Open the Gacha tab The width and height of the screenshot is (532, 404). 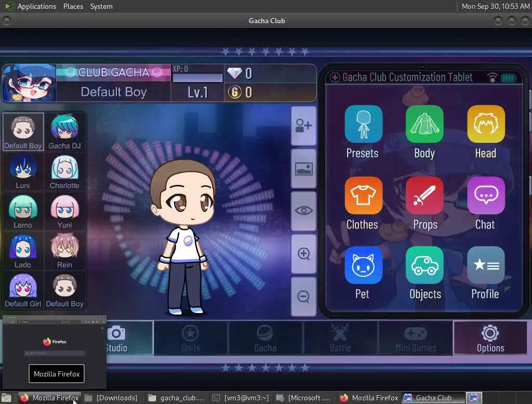tap(265, 338)
